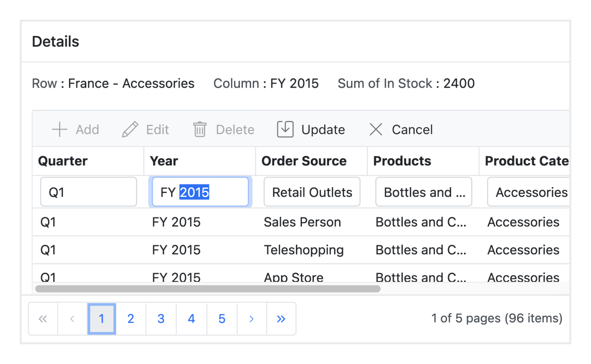Go to next page arrow icon
591x364 pixels.
click(x=252, y=319)
